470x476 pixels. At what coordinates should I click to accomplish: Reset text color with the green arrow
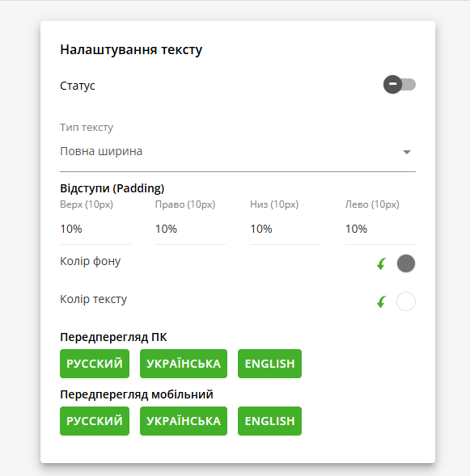pyautogui.click(x=381, y=301)
